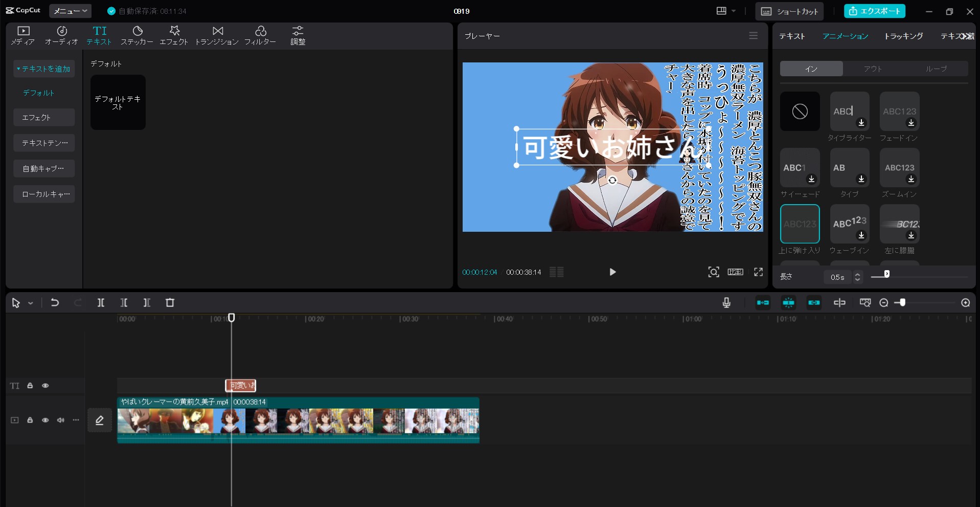This screenshot has height=507, width=980.
Task: Click the timeline caption thumbnail settings icon
Action: point(865,303)
